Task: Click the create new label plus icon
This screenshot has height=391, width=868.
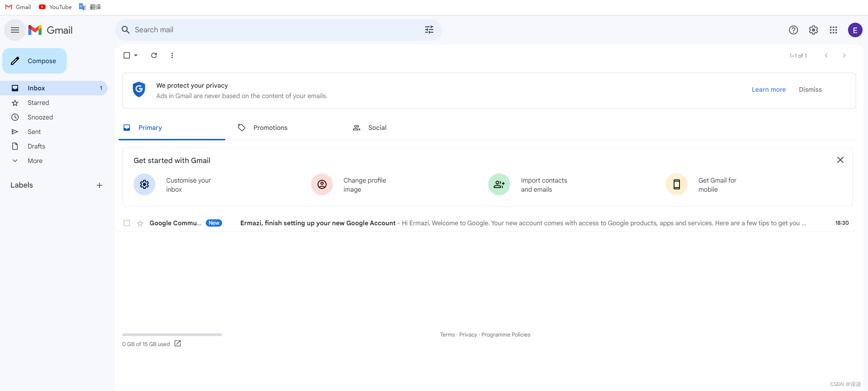Action: click(x=99, y=185)
